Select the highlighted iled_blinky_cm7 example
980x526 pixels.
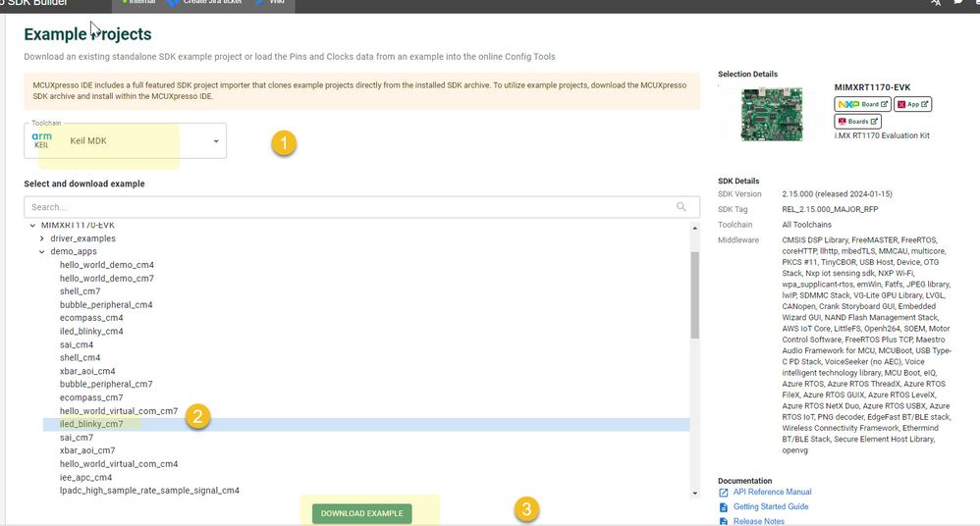pos(366,424)
